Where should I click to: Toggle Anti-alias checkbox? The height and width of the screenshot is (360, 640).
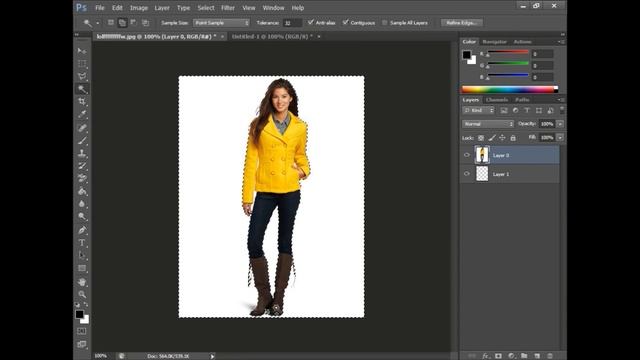tap(311, 22)
